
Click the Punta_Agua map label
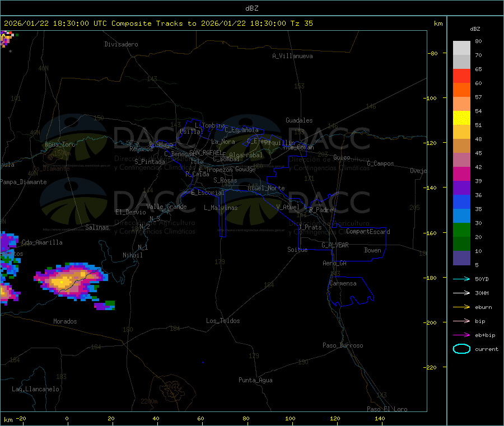255,380
